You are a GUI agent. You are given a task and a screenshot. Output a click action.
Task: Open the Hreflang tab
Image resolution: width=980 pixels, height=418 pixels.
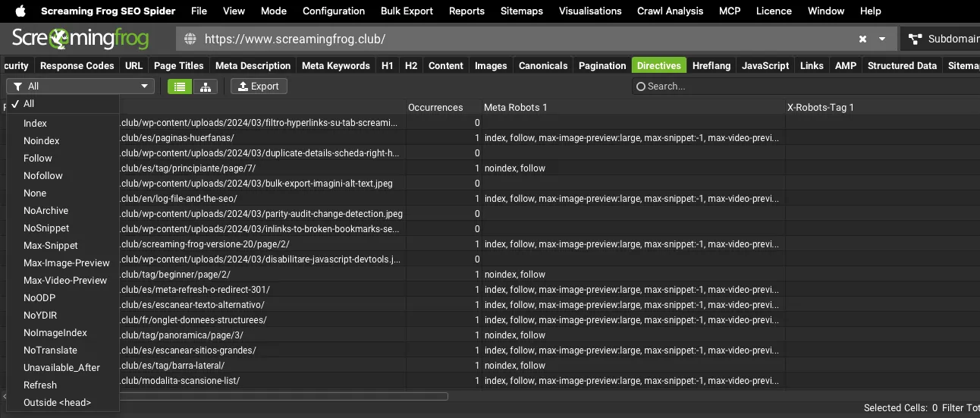point(711,65)
